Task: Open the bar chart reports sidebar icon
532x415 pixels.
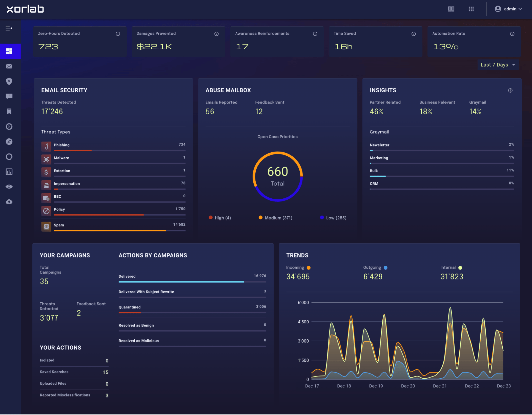Action: [x=9, y=172]
